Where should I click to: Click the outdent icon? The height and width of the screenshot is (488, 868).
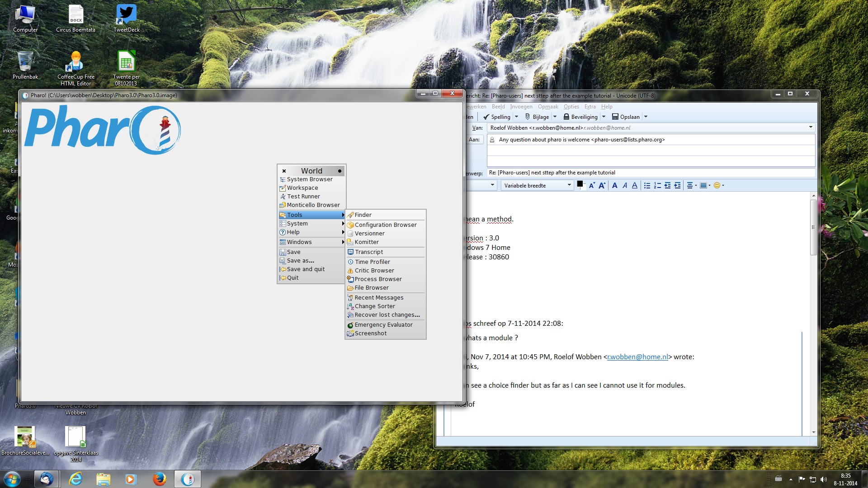point(667,186)
